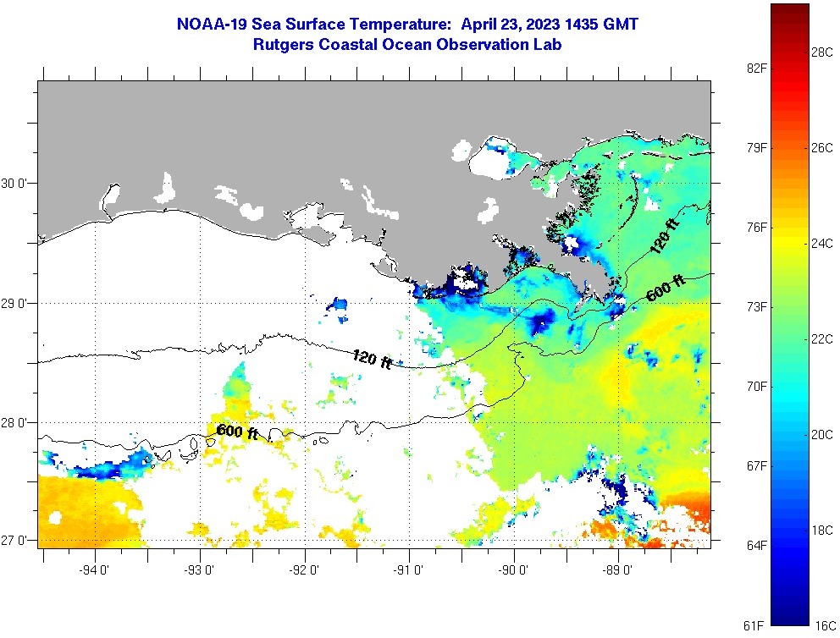Screen dimensions: 840x638
Task: Click the 18C colorbar label
Action: [x=822, y=531]
